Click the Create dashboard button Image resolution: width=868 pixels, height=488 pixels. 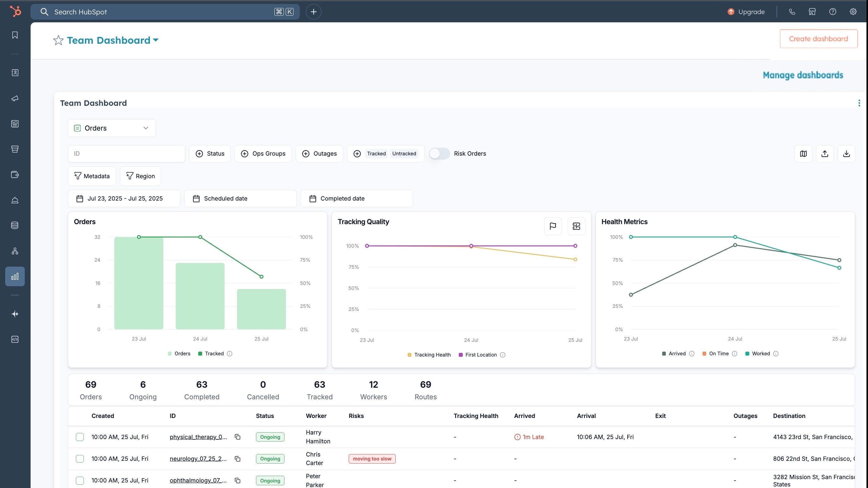818,39
